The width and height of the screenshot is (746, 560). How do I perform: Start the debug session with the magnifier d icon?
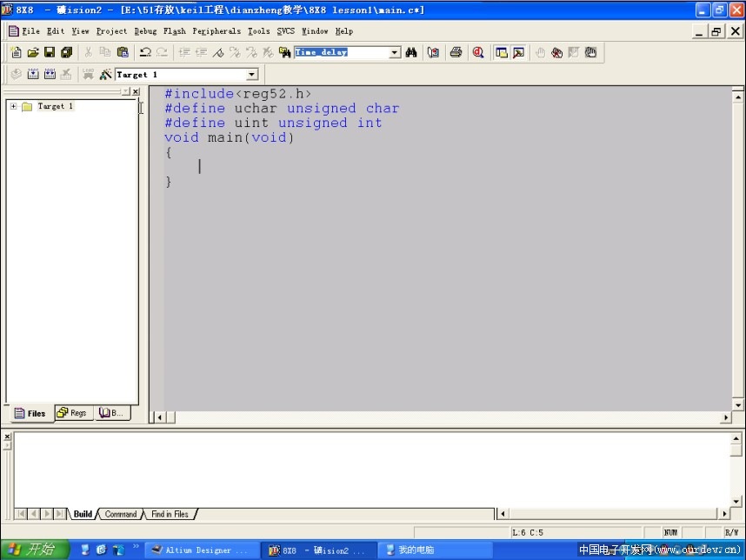478,52
